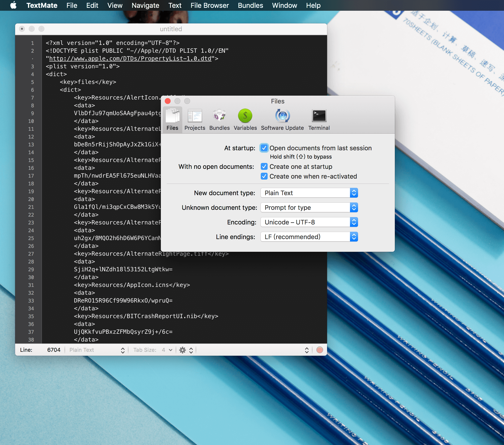Open the File menu
This screenshot has width=504, height=445.
pos(72,5)
